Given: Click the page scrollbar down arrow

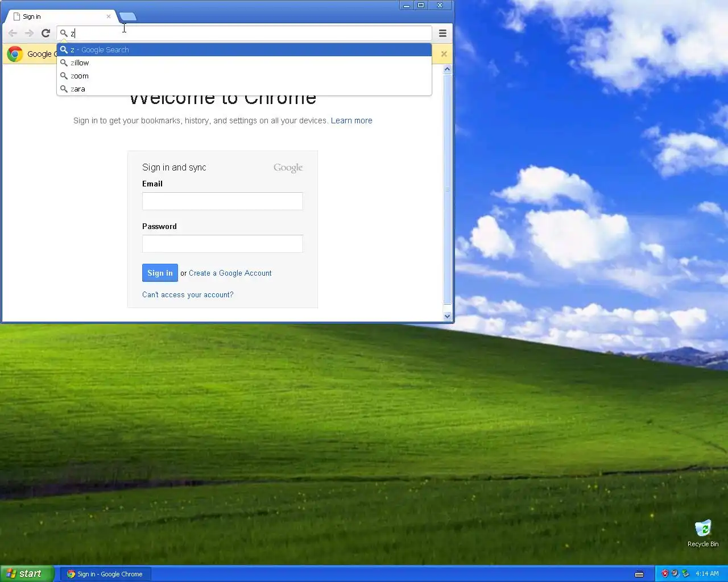Looking at the screenshot, I should click(x=447, y=316).
